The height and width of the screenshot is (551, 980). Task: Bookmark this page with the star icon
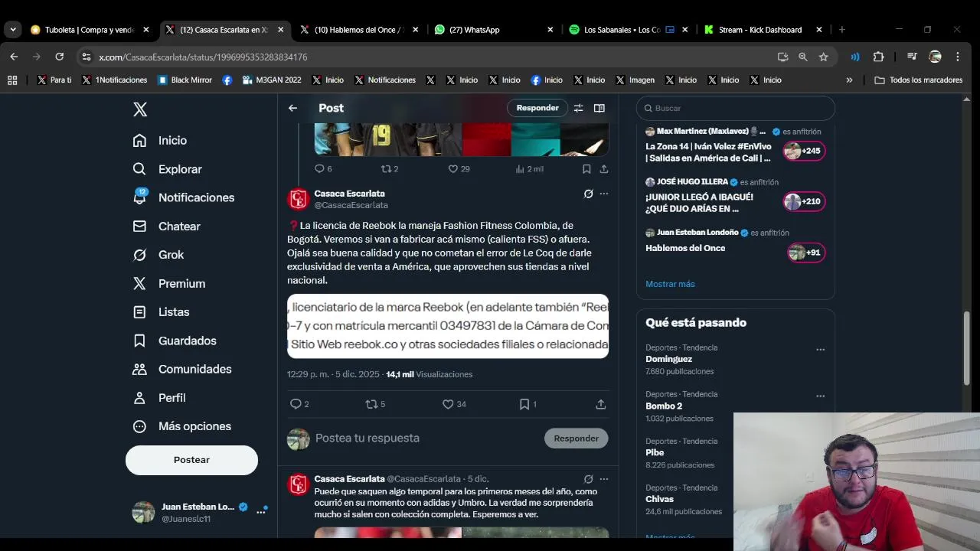[x=823, y=57]
